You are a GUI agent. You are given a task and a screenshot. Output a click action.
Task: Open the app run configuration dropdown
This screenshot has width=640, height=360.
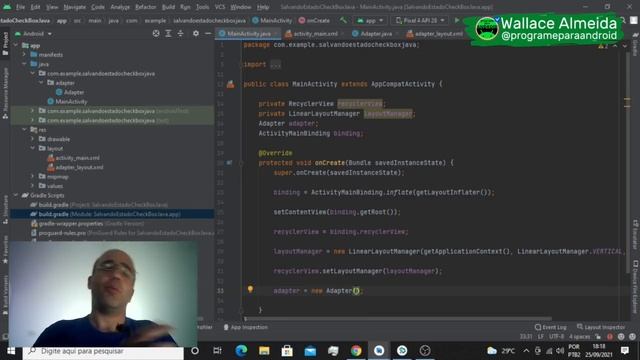[370, 20]
